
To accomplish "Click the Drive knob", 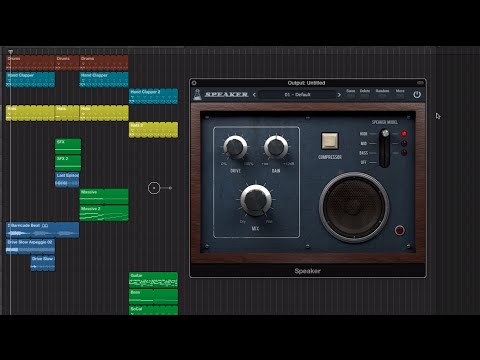I will (x=235, y=147).
